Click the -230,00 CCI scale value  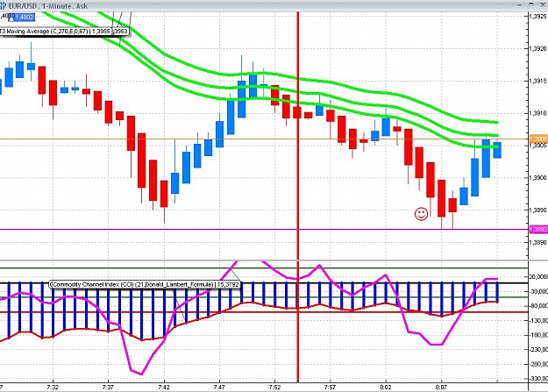click(538, 350)
